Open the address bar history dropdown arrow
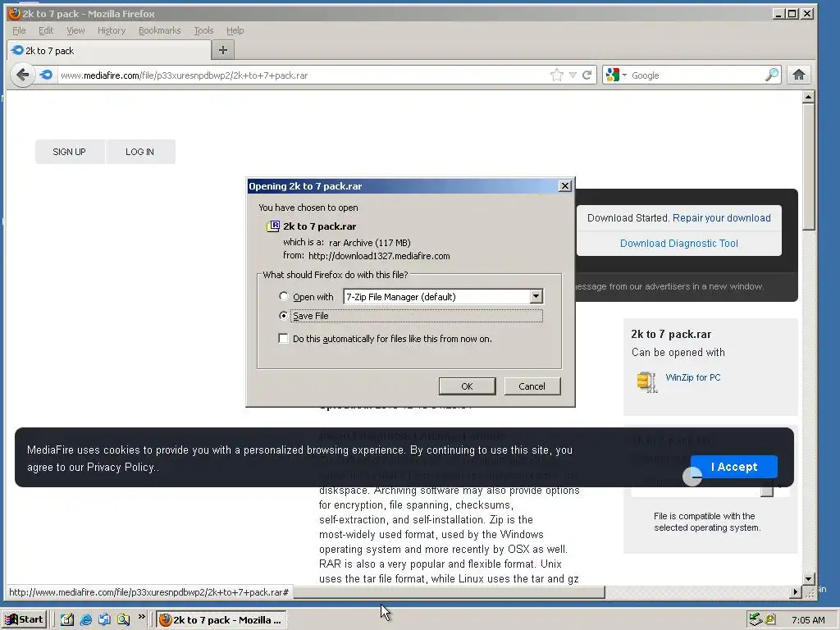The height and width of the screenshot is (630, 840). [573, 75]
